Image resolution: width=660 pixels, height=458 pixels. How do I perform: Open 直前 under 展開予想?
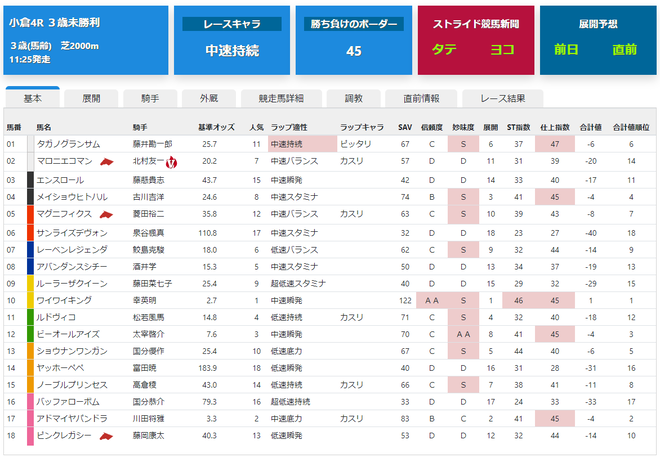[x=625, y=50]
